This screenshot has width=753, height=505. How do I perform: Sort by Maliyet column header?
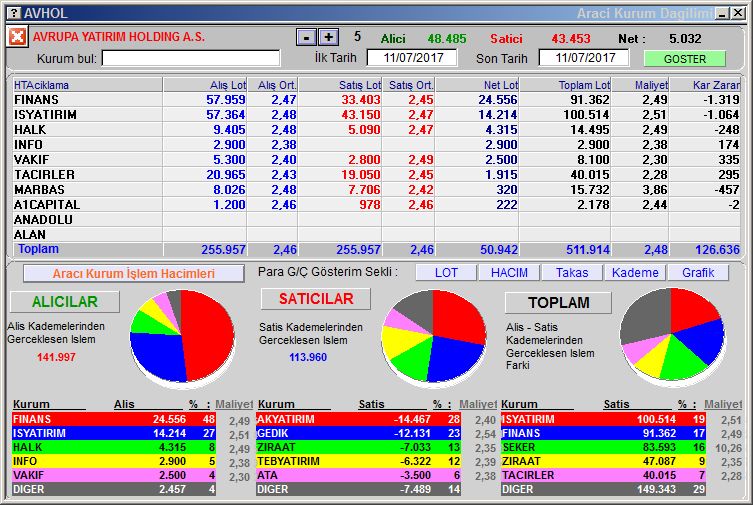640,85
